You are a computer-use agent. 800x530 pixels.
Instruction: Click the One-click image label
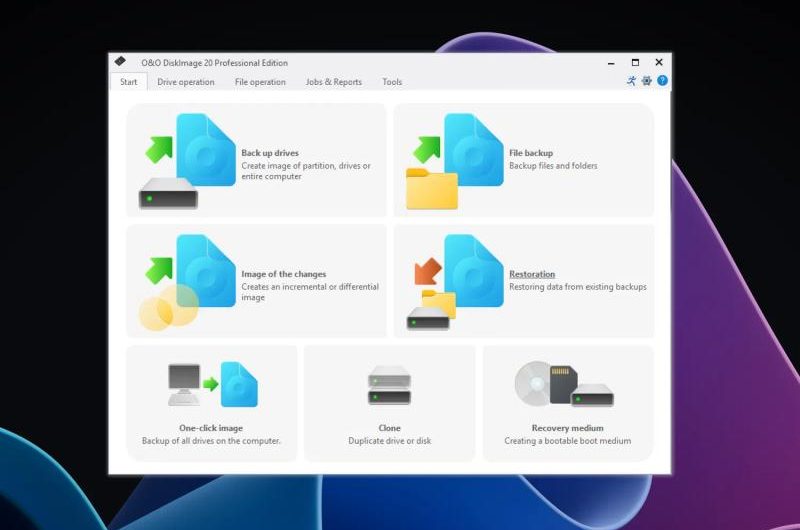[x=211, y=428]
